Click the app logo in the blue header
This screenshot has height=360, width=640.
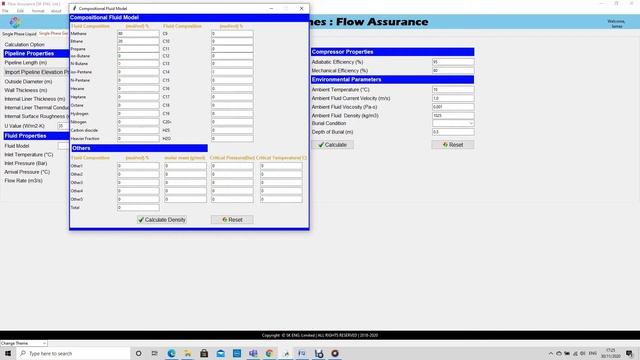click(x=16, y=22)
